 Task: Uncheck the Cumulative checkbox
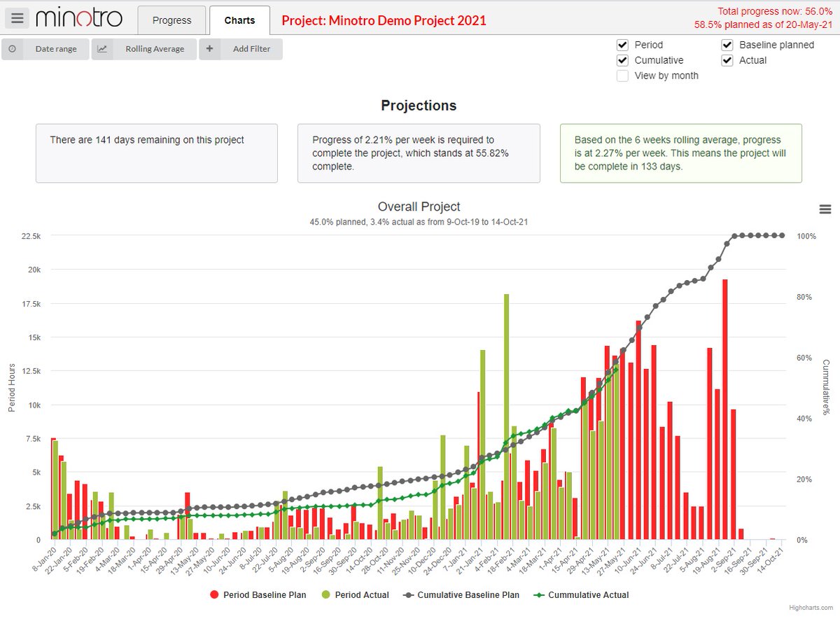pos(622,60)
